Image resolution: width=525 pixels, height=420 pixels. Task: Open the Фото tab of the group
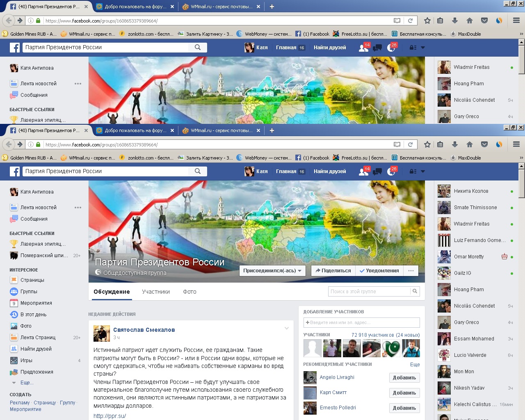(x=189, y=292)
